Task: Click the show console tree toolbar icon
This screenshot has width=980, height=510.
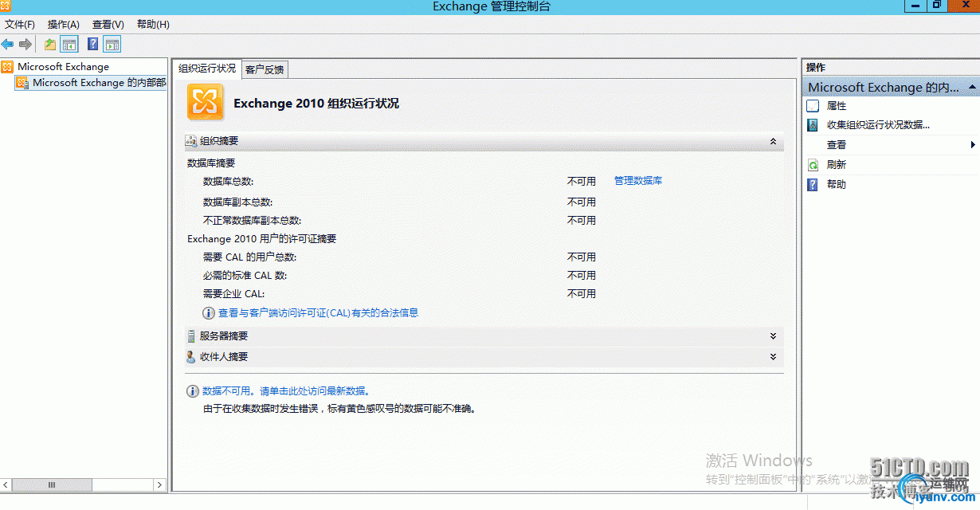Action: [69, 44]
